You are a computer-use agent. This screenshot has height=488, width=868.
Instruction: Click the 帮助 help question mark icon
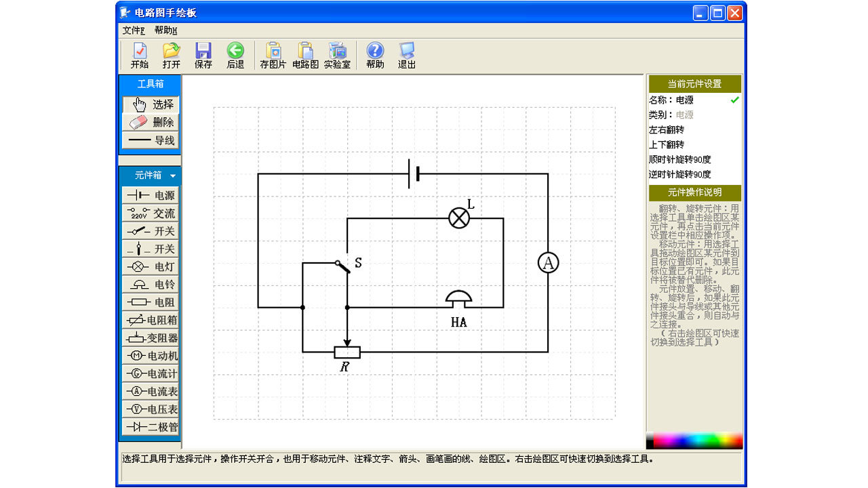coord(375,56)
